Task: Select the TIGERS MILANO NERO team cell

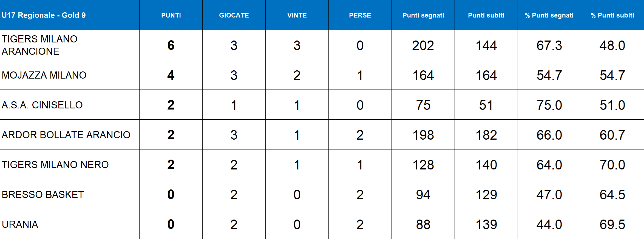Action: [55, 165]
